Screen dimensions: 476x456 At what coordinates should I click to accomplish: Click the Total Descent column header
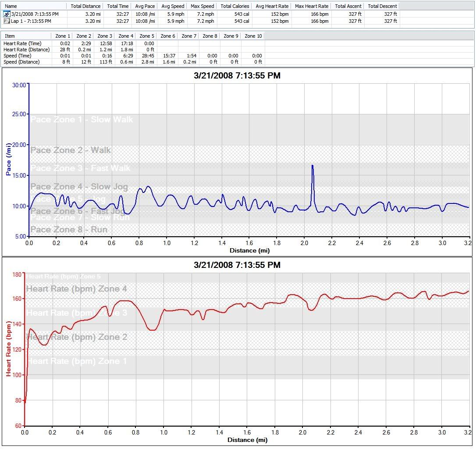click(x=382, y=6)
